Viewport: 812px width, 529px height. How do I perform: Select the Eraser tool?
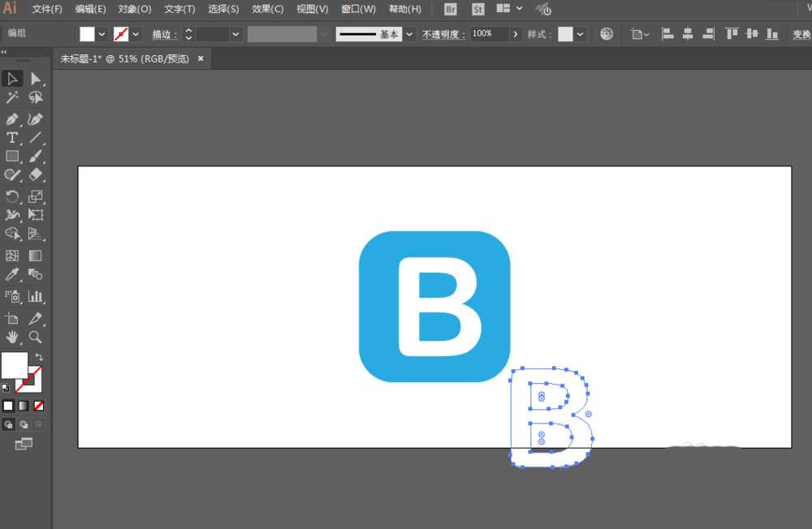pyautogui.click(x=35, y=175)
